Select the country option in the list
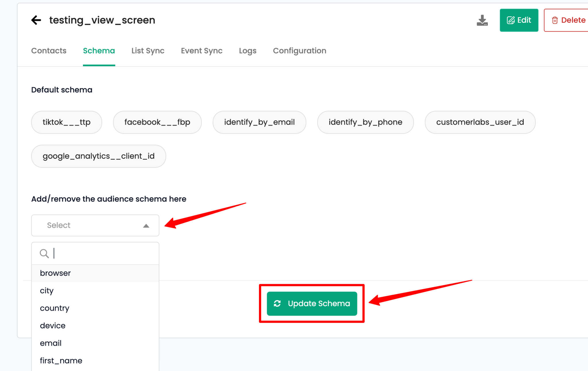This screenshot has width=588, height=371. (55, 308)
